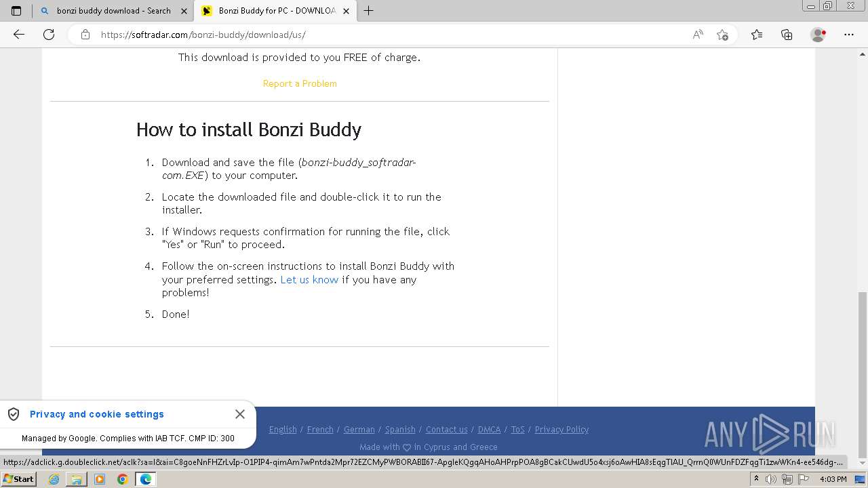Switch site language to Spanish
The width and height of the screenshot is (868, 488).
click(x=400, y=430)
